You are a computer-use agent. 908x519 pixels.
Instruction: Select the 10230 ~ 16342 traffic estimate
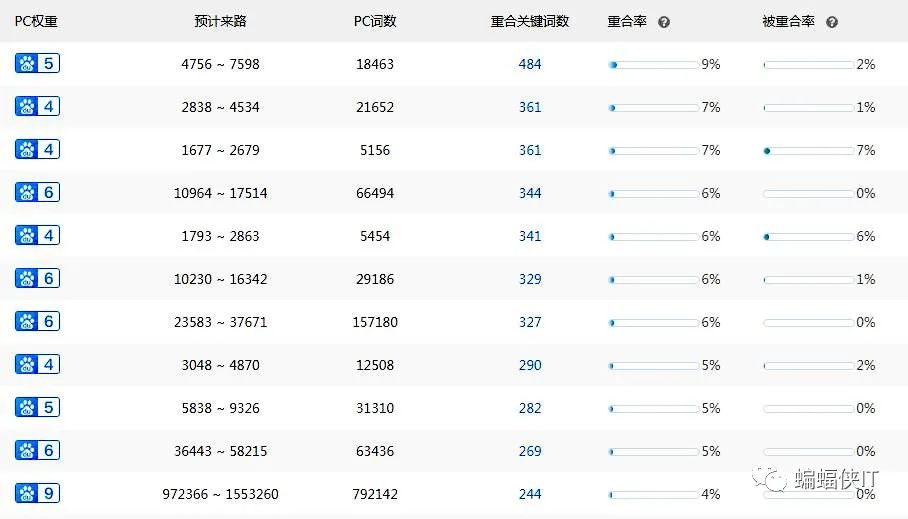[x=220, y=279]
